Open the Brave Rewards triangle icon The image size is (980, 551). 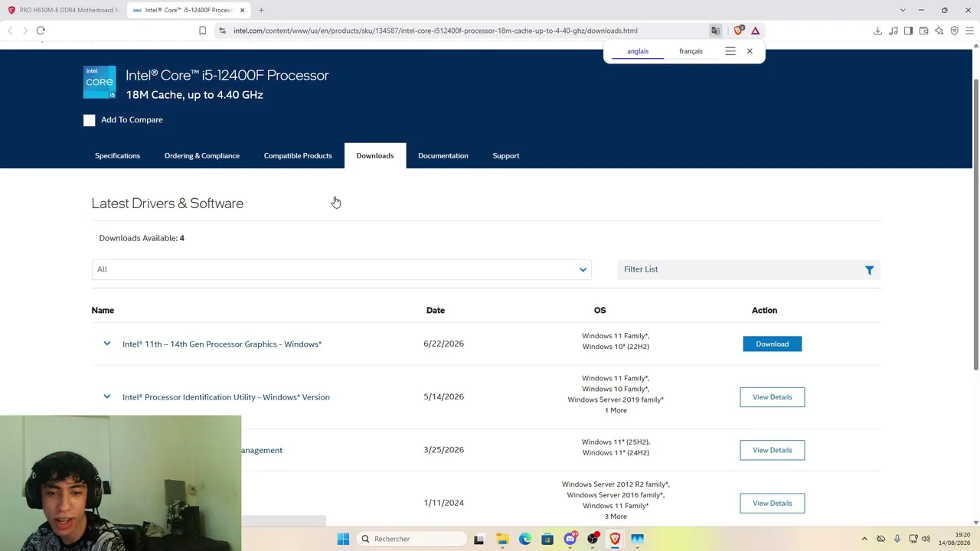tap(755, 31)
